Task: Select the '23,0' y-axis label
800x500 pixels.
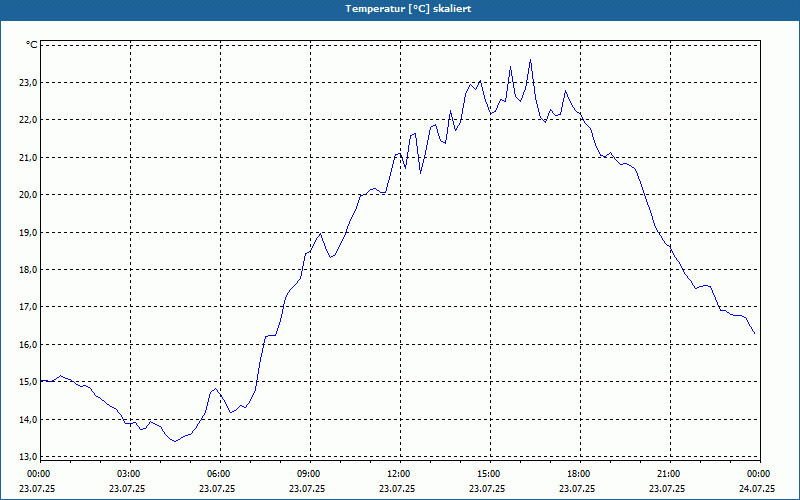Action: point(29,83)
